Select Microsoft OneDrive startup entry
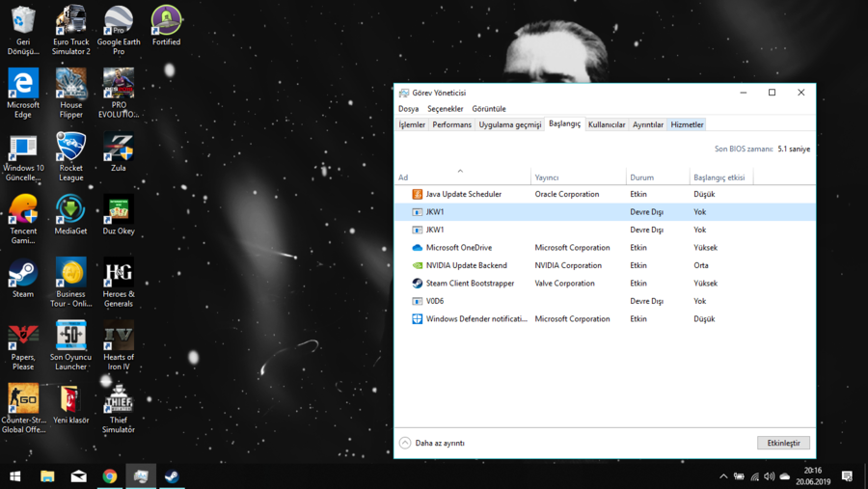This screenshot has height=489, width=868. [x=605, y=248]
